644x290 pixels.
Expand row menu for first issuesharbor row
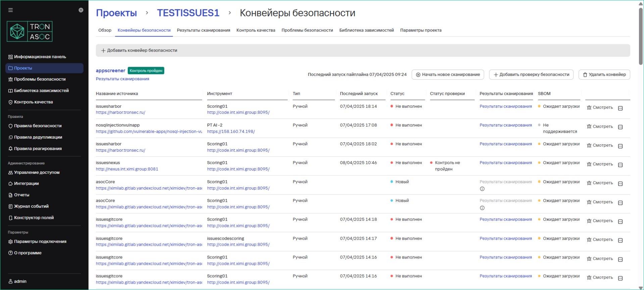(621, 108)
